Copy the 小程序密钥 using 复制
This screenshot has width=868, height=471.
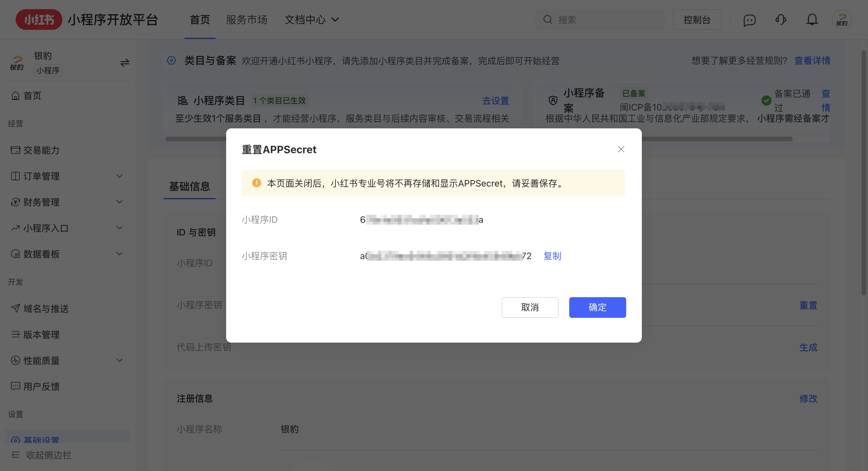[x=552, y=256]
